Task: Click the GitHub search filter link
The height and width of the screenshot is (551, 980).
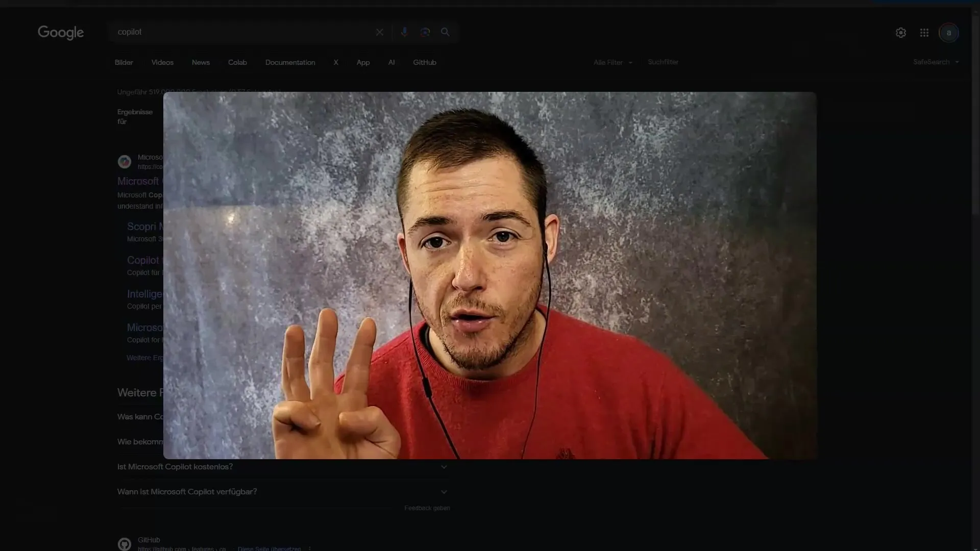Action: pos(425,62)
